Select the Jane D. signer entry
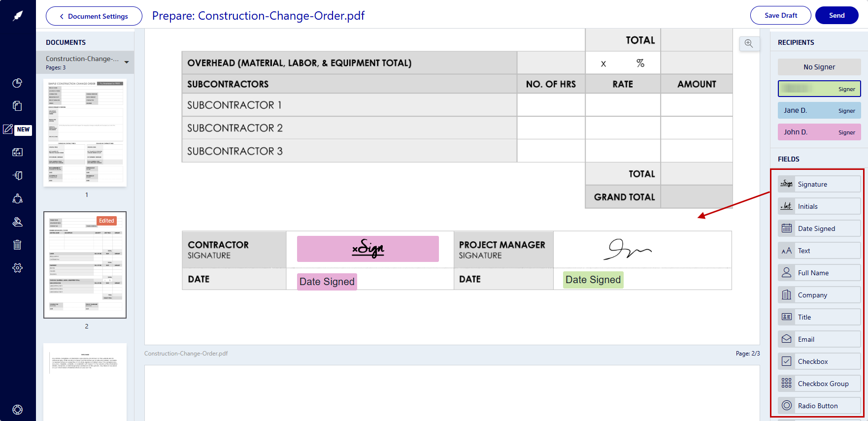The width and height of the screenshot is (868, 421). tap(819, 110)
